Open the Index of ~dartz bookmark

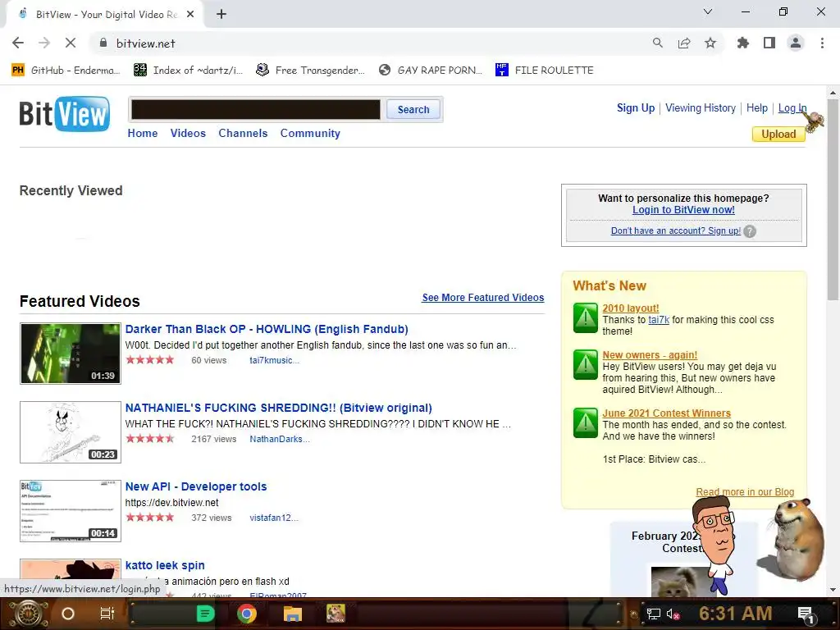click(x=188, y=71)
